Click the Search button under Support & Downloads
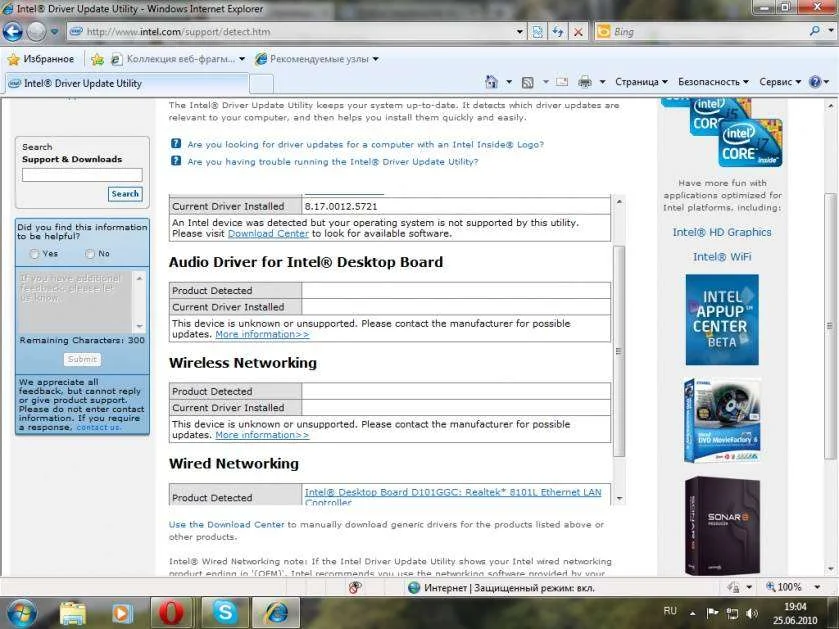 [125, 194]
